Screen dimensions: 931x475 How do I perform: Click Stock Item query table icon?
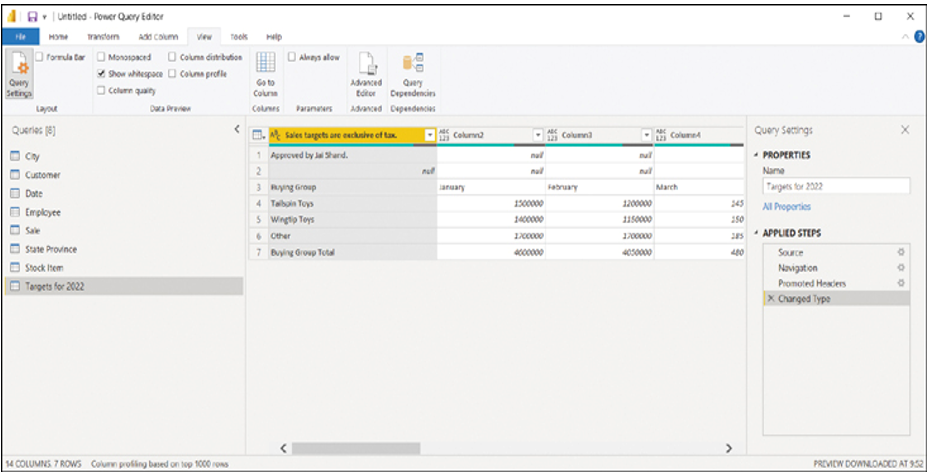[x=15, y=268]
